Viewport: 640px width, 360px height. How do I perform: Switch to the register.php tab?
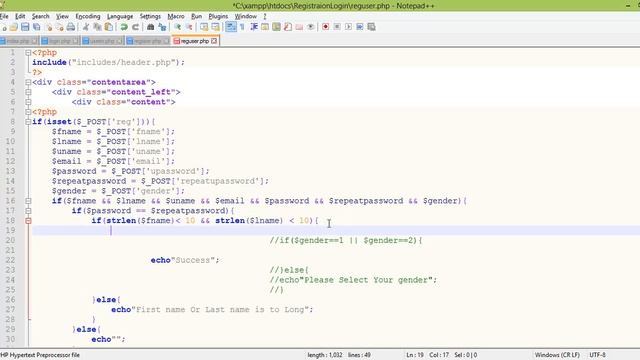tap(147, 41)
